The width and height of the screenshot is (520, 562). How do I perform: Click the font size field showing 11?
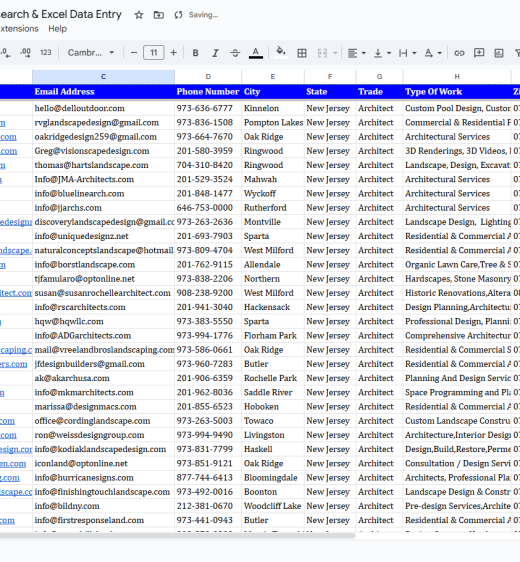pos(153,53)
